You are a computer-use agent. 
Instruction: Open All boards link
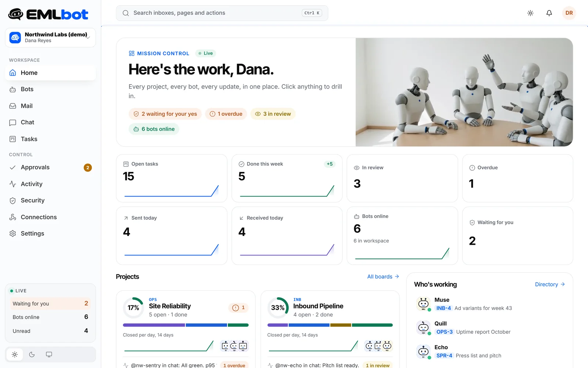pyautogui.click(x=383, y=277)
